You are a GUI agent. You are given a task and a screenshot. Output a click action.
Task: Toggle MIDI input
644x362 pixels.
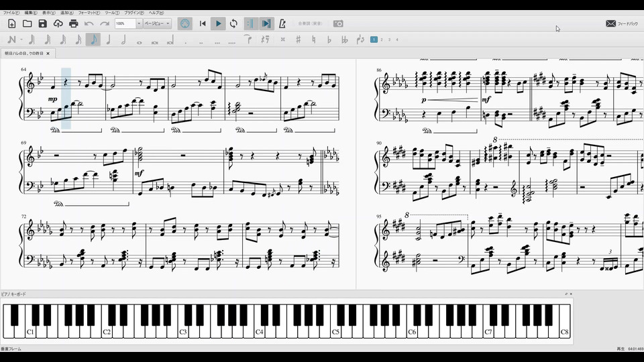pos(185,24)
